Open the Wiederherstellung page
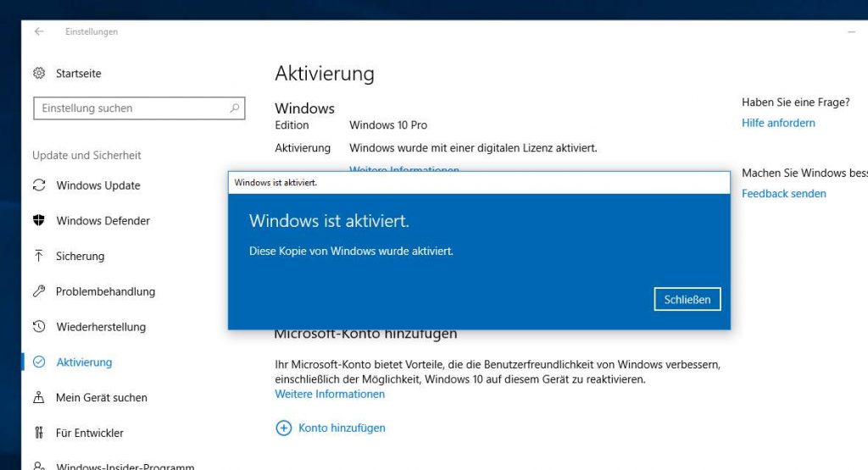 point(101,327)
